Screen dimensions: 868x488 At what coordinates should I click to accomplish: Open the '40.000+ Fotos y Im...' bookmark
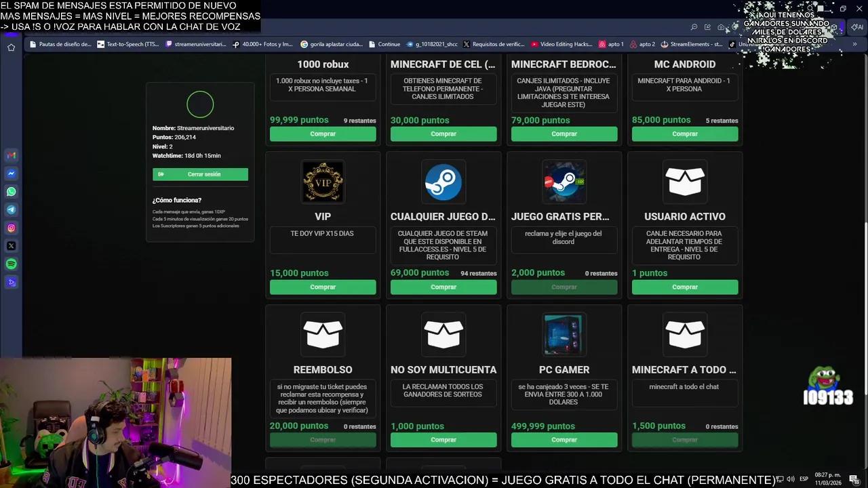(x=262, y=44)
